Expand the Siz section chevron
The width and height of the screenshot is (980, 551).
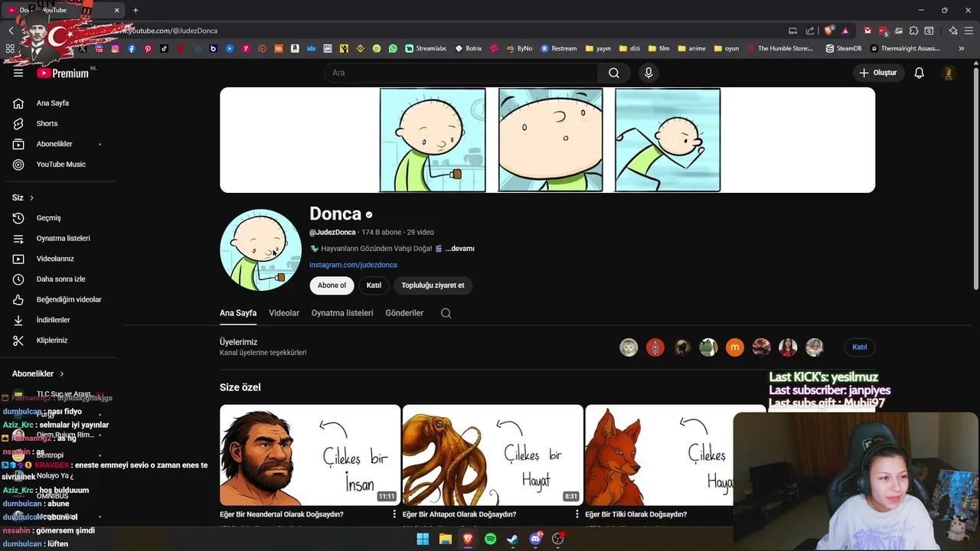pyautogui.click(x=31, y=198)
